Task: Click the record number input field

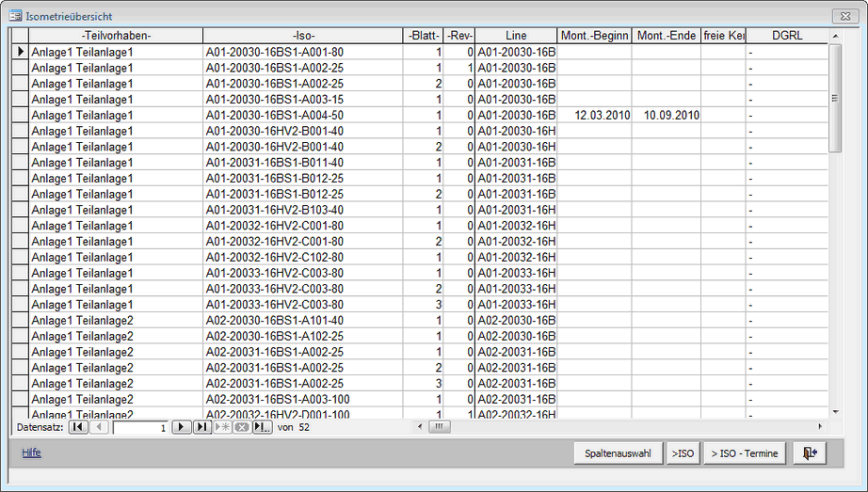Action: point(139,427)
